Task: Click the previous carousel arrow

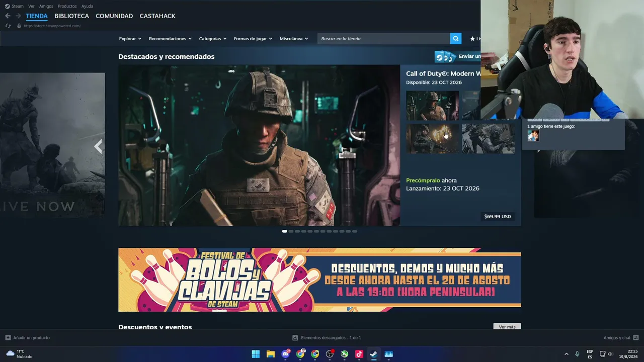Action: point(98,146)
